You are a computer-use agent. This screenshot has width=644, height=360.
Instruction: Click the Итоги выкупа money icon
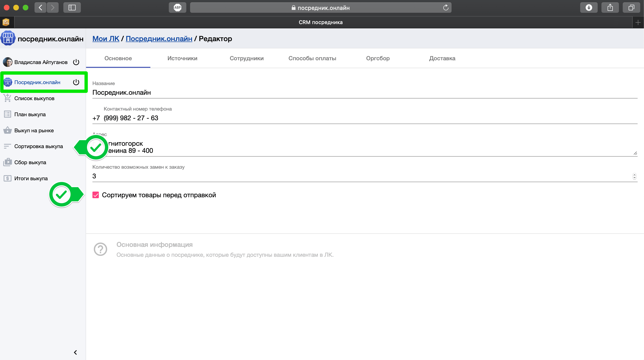pyautogui.click(x=8, y=178)
